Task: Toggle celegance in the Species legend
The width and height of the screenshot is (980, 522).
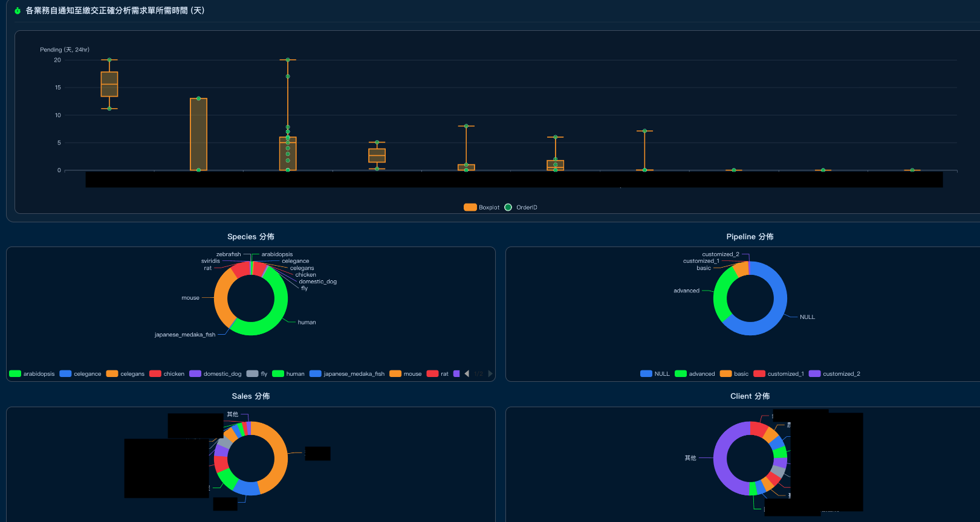Action: [80, 374]
